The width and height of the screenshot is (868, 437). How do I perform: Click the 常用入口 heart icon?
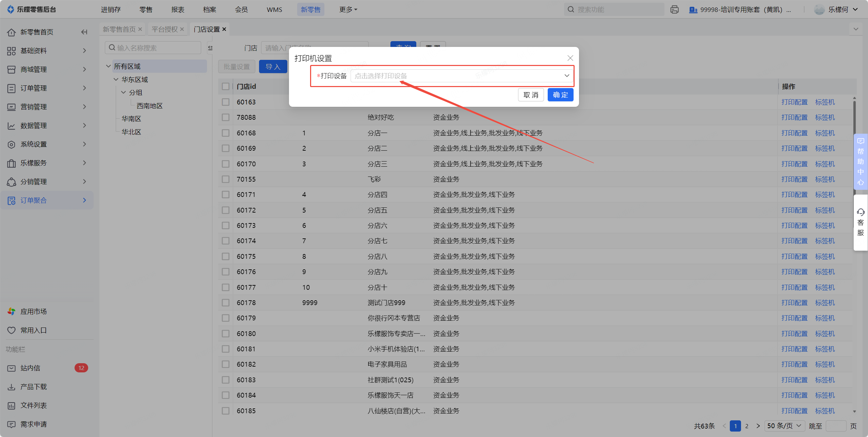[11, 330]
